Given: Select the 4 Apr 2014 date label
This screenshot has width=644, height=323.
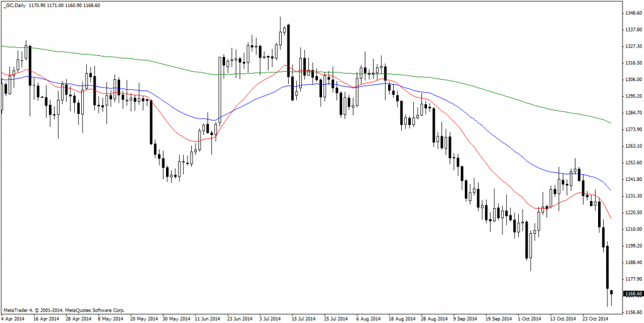Looking at the screenshot, I should (14, 318).
